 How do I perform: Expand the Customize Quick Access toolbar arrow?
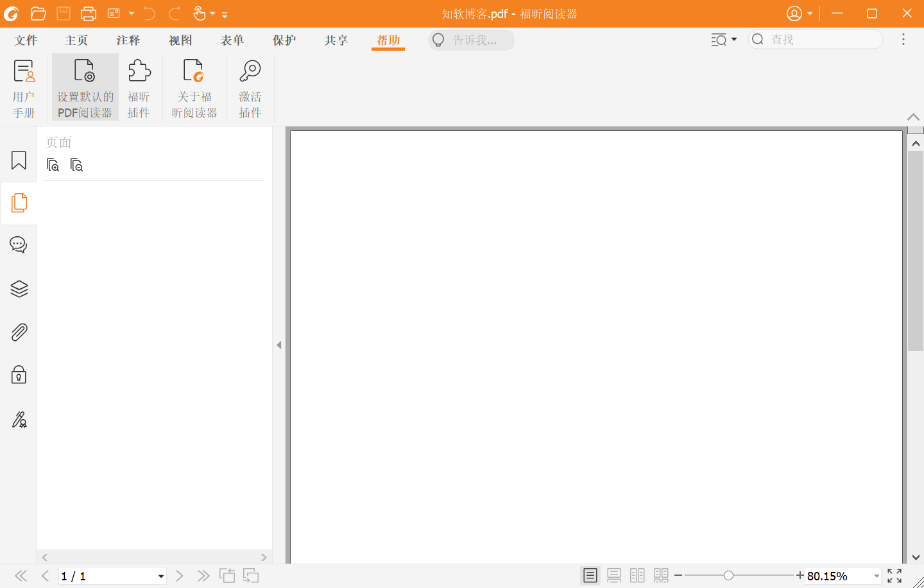225,14
